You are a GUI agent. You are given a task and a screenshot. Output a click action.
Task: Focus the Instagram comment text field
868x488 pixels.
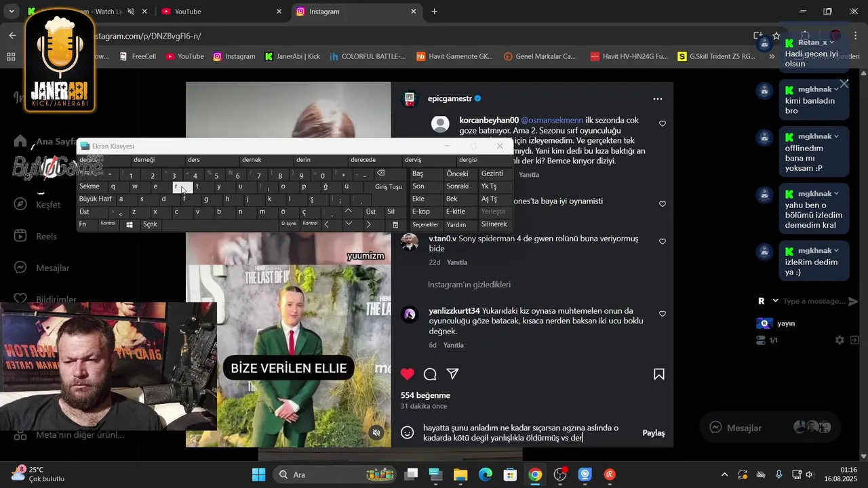(528, 433)
